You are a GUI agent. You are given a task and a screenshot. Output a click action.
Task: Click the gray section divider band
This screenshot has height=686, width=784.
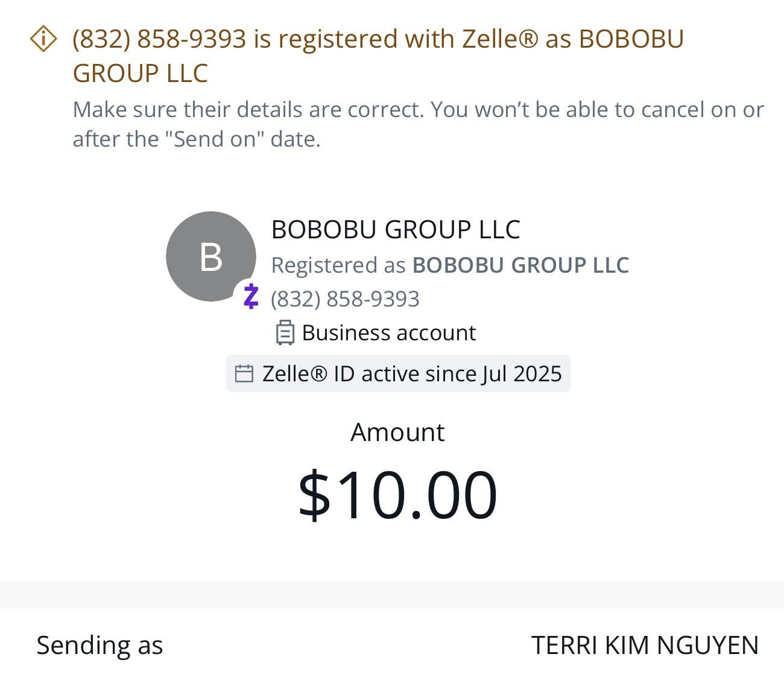click(392, 595)
